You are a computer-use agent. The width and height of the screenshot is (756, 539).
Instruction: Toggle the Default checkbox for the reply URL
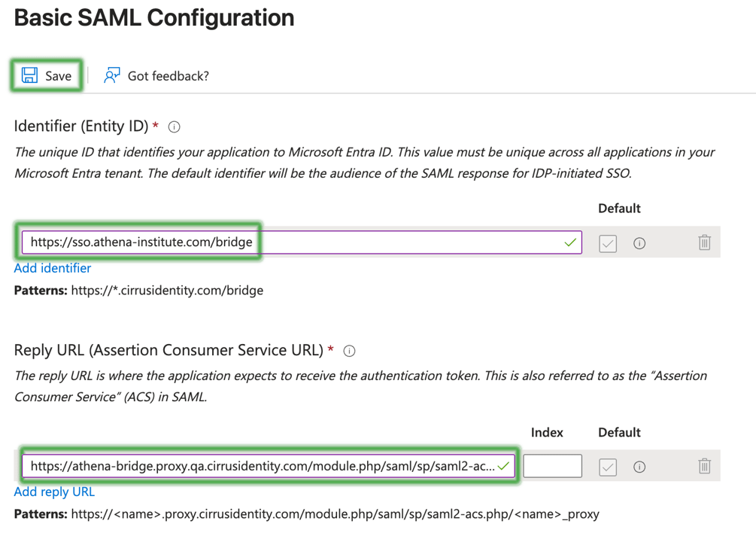click(608, 467)
